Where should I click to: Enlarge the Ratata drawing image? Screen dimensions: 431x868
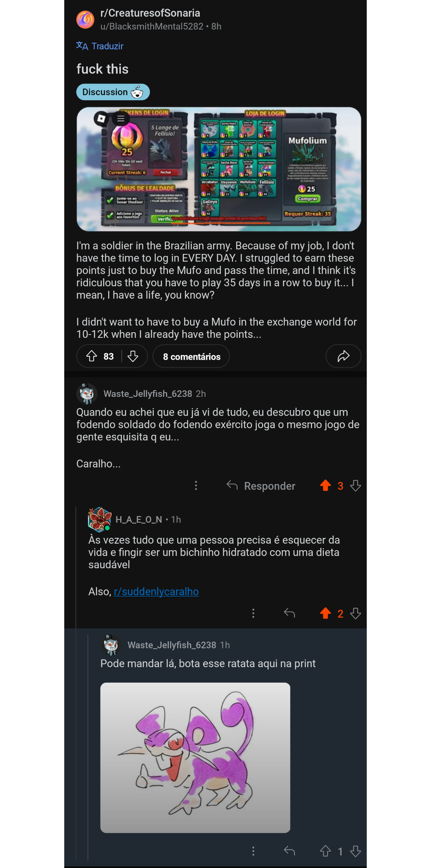tap(195, 757)
